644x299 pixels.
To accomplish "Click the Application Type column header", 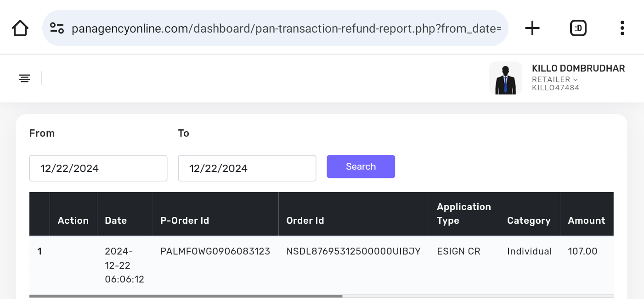I will click(463, 214).
